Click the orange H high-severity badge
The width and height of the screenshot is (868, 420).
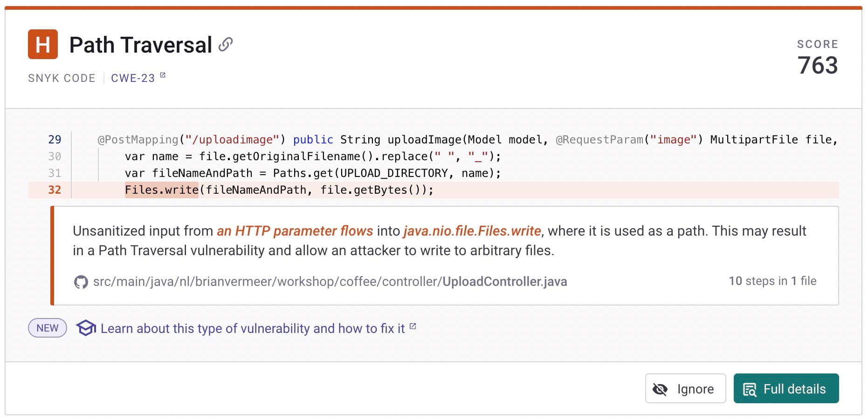pos(43,45)
